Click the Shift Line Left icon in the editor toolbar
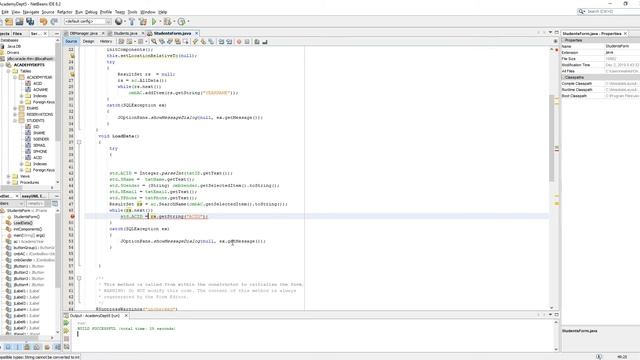 pos(221,41)
